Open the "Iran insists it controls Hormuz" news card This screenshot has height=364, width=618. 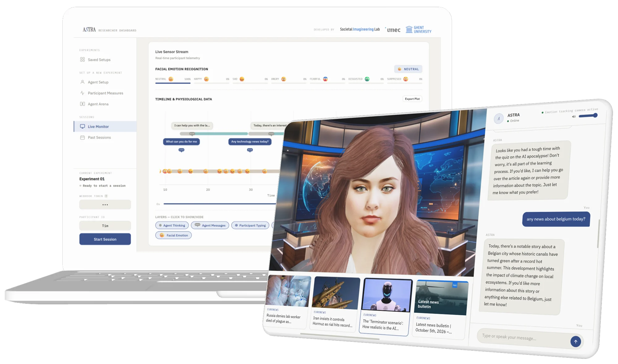(335, 304)
